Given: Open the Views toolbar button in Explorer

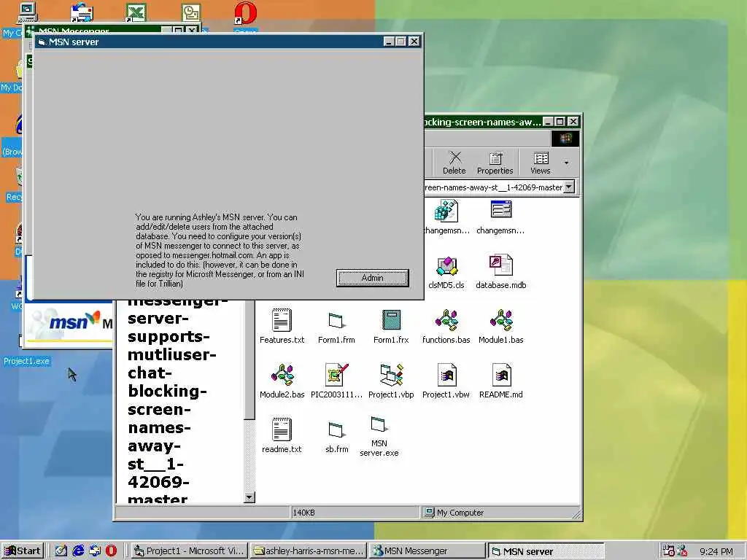Looking at the screenshot, I should tap(541, 163).
